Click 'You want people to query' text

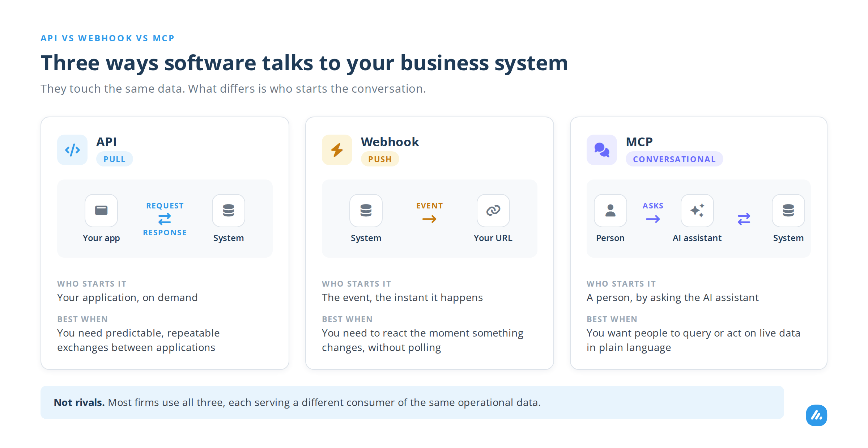pyautogui.click(x=693, y=340)
